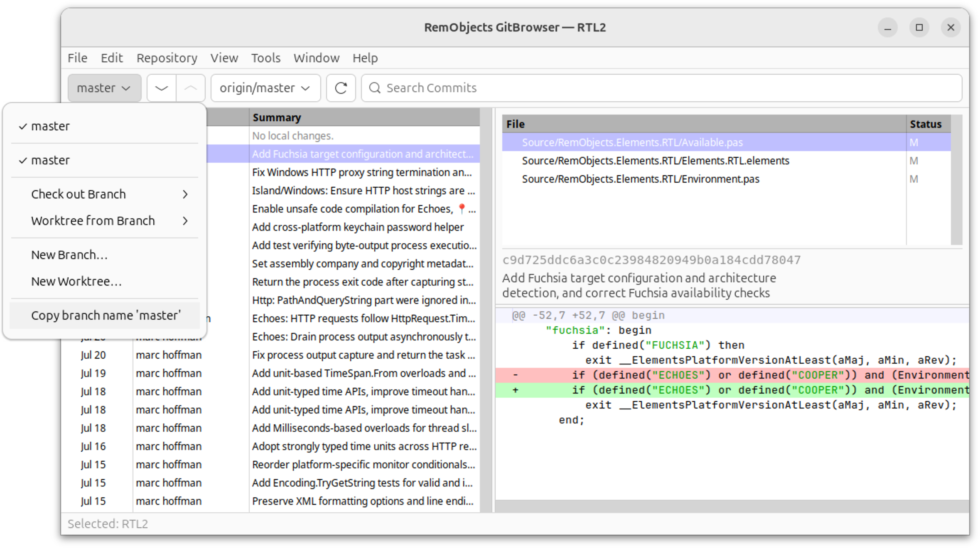This screenshot has width=980, height=548.
Task: Open the Window menu
Action: click(x=317, y=58)
